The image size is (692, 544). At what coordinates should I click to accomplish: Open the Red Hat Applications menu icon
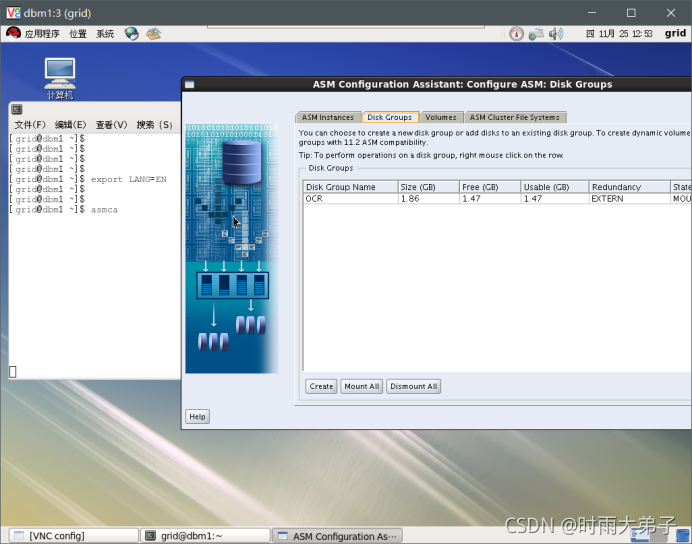(x=13, y=34)
